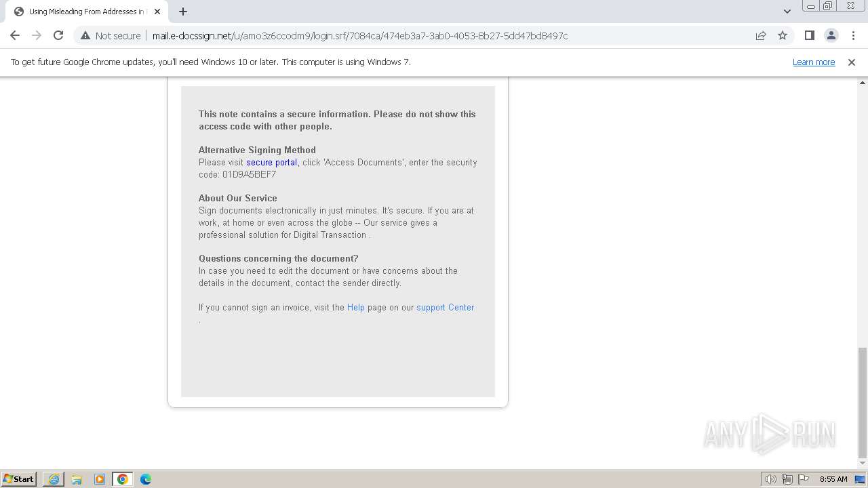Viewport: 868px width, 488px height.
Task: Launch Internet Explorer from taskbar
Action: 54,479
